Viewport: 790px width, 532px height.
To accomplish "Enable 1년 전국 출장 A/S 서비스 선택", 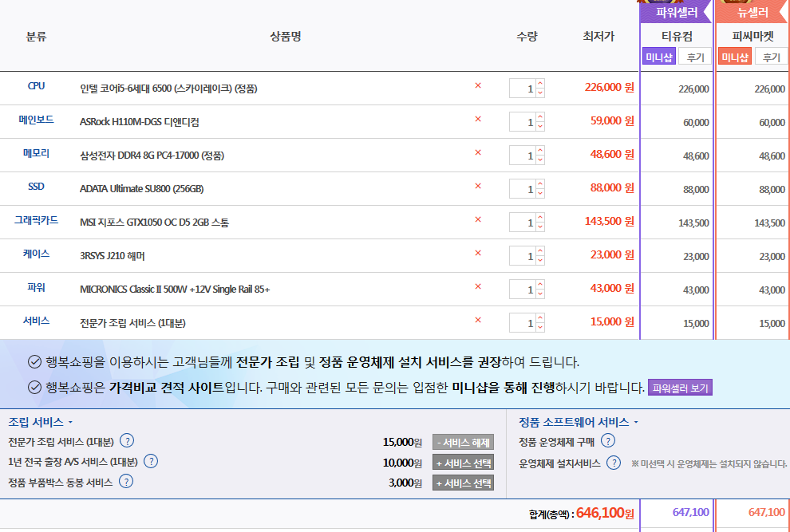I will [x=463, y=463].
